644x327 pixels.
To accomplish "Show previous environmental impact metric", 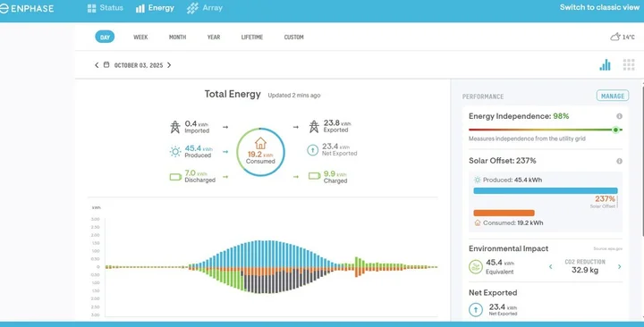I will pos(550,266).
